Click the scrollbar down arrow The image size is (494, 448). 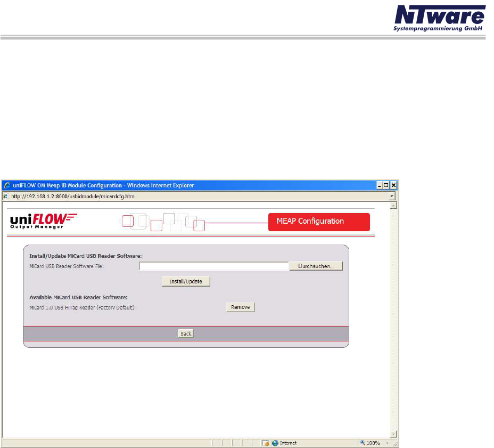click(393, 434)
